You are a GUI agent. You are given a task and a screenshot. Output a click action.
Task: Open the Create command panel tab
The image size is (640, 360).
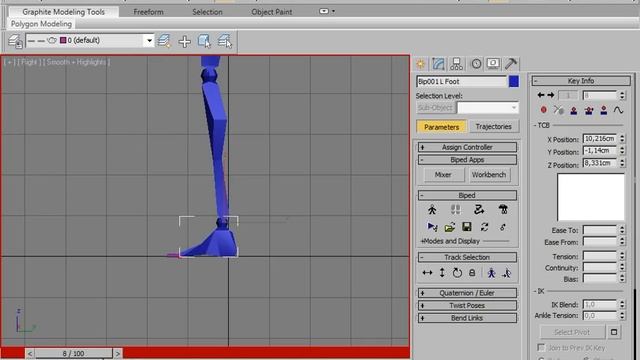[x=420, y=64]
